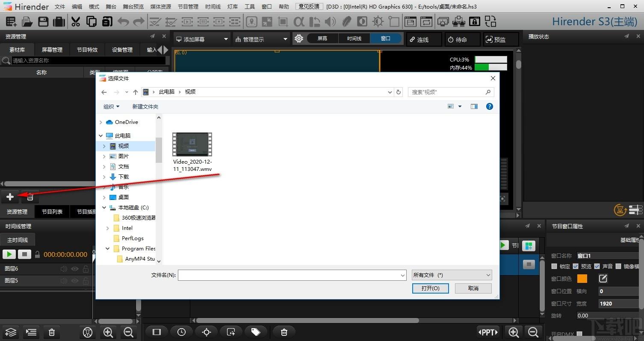Open the 文件 menu

coord(60,6)
